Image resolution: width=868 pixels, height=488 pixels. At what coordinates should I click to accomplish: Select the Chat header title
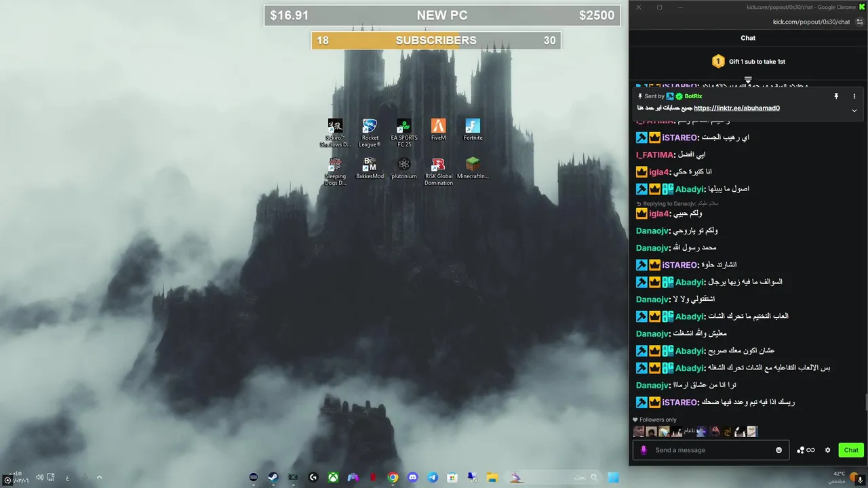tap(748, 38)
